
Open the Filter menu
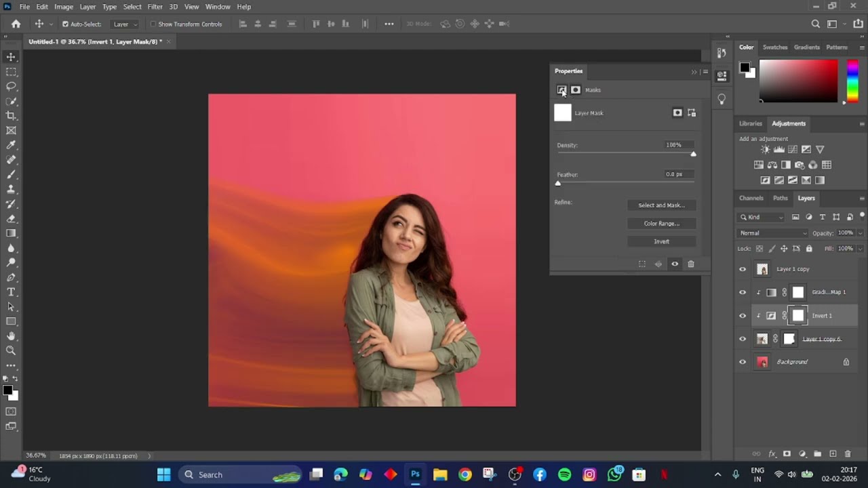[155, 7]
